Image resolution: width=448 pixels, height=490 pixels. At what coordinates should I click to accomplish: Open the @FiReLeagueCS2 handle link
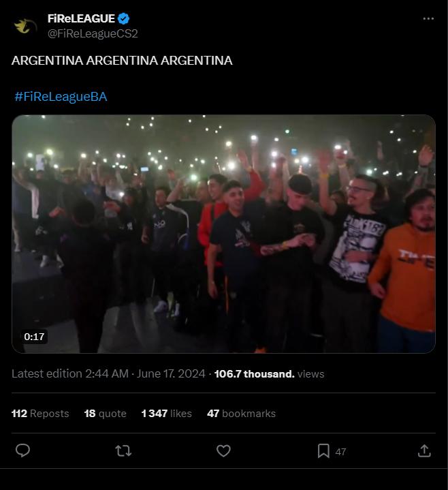tap(93, 34)
